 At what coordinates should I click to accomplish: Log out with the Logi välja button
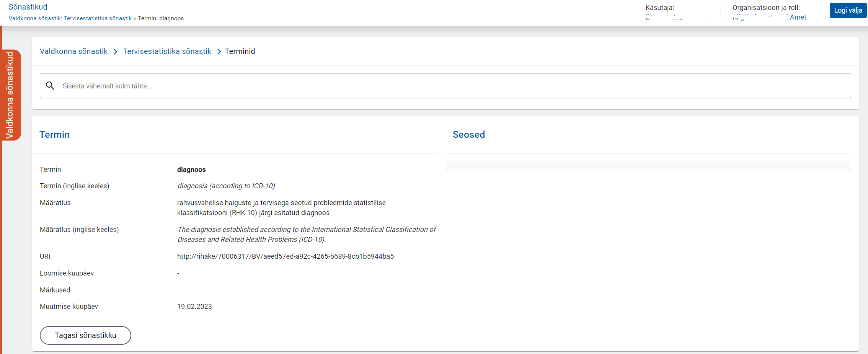click(848, 10)
